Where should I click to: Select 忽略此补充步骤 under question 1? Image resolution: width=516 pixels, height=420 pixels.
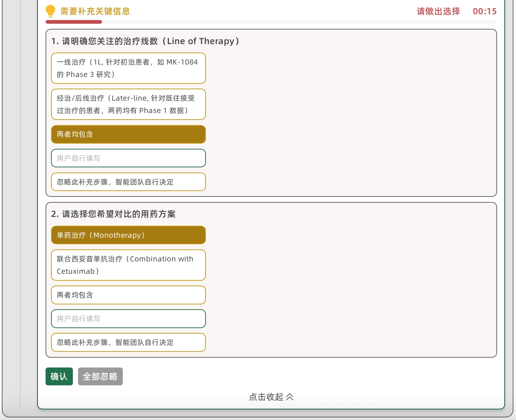(x=128, y=182)
